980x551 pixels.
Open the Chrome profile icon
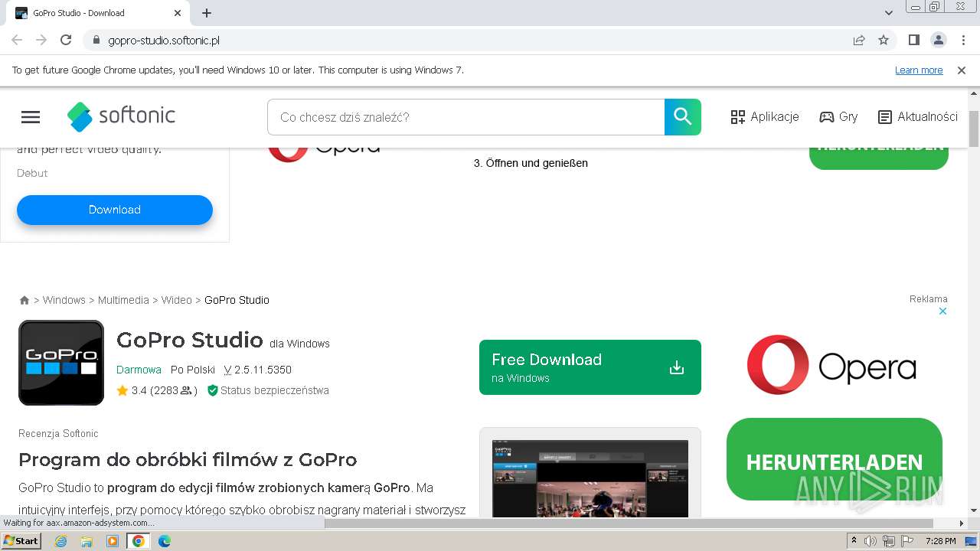(939, 40)
